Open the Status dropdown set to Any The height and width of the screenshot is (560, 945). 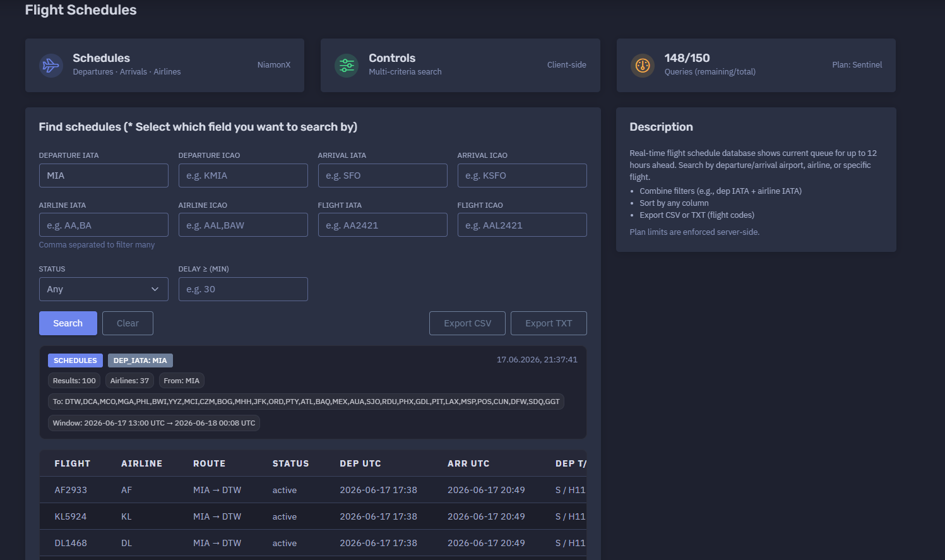point(104,289)
